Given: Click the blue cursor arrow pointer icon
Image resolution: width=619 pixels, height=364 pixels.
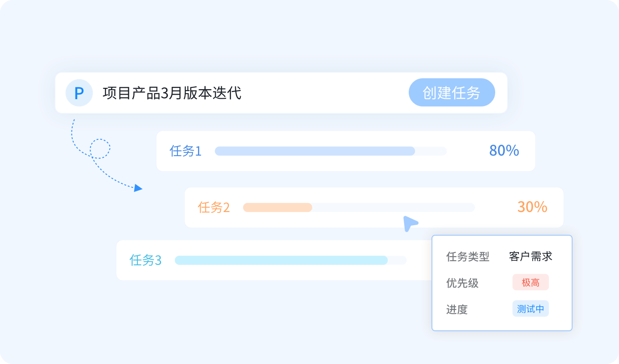Looking at the screenshot, I should (409, 223).
